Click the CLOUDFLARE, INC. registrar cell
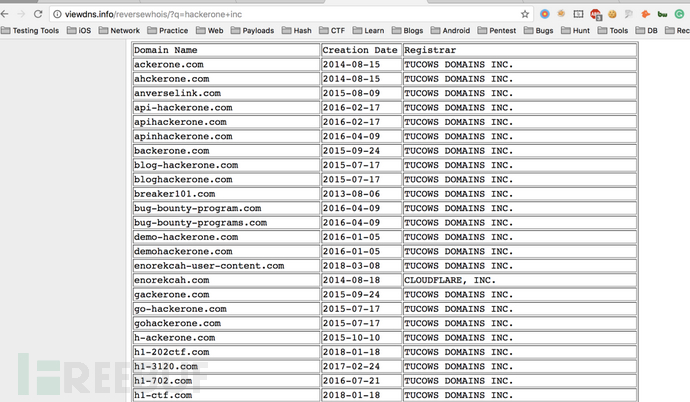This screenshot has height=402, width=690. point(520,280)
